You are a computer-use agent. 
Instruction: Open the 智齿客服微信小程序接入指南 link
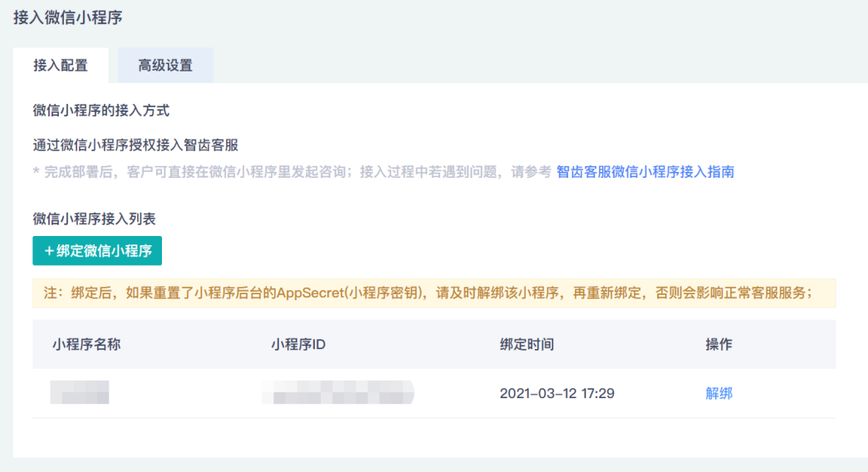click(x=645, y=172)
